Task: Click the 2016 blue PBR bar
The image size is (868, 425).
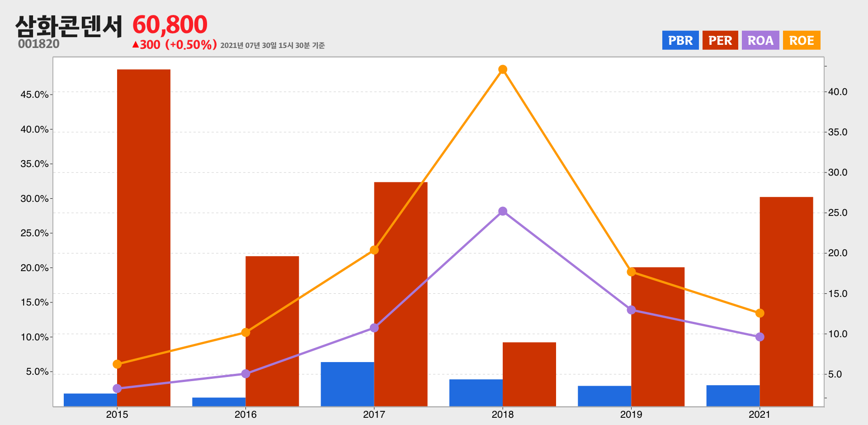Action: [x=219, y=402]
